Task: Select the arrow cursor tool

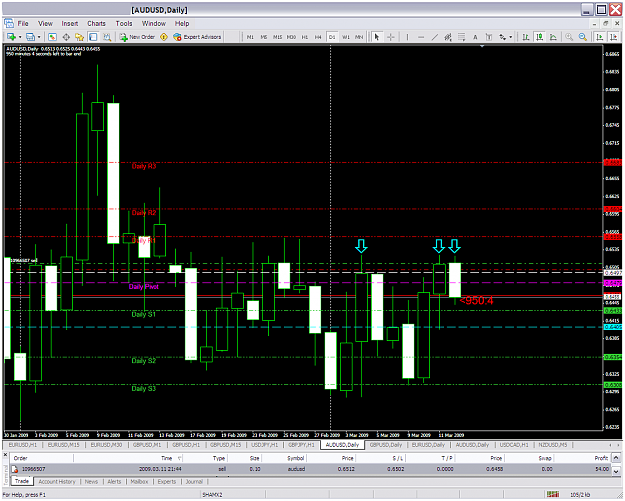Action: click(x=377, y=37)
